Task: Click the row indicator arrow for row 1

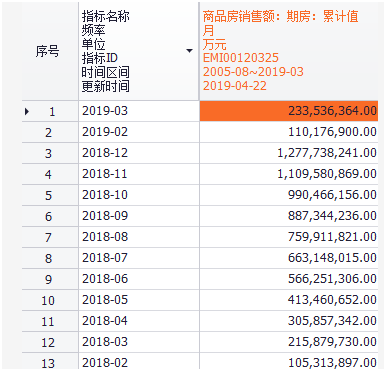Action: [x=27, y=111]
